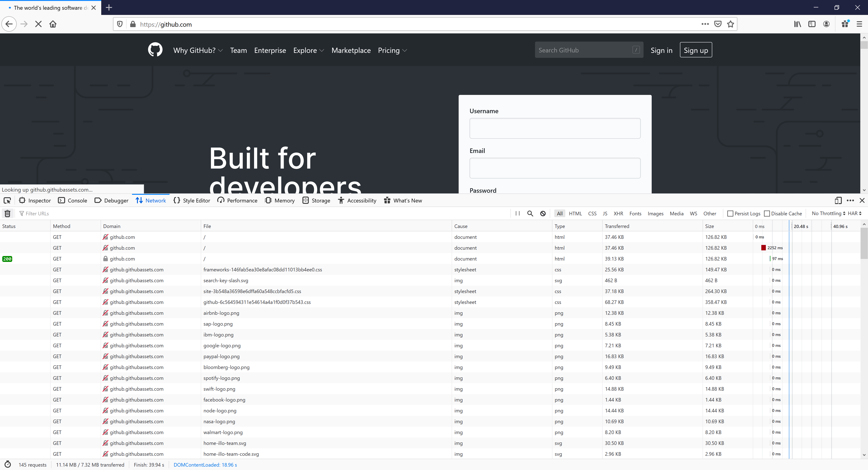Filter requests by Fonts

coord(635,214)
